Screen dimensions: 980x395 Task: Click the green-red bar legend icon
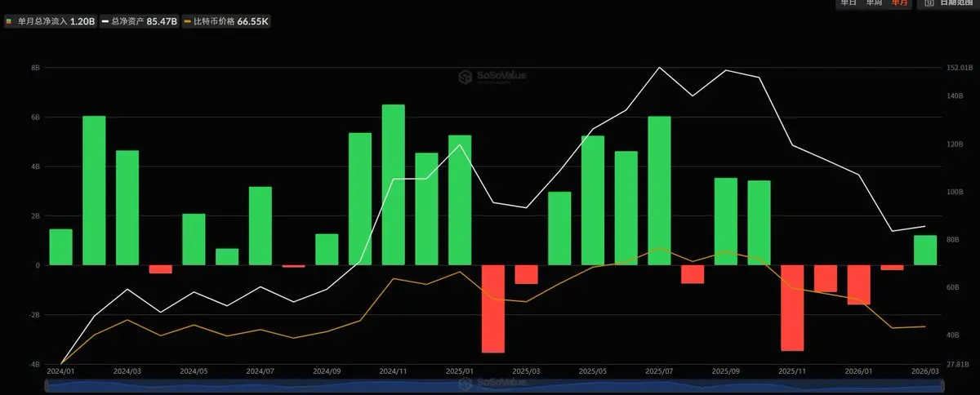[x=9, y=22]
